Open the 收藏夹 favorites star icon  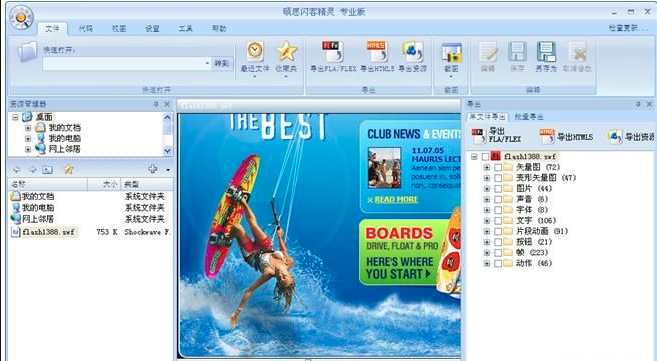point(287,52)
